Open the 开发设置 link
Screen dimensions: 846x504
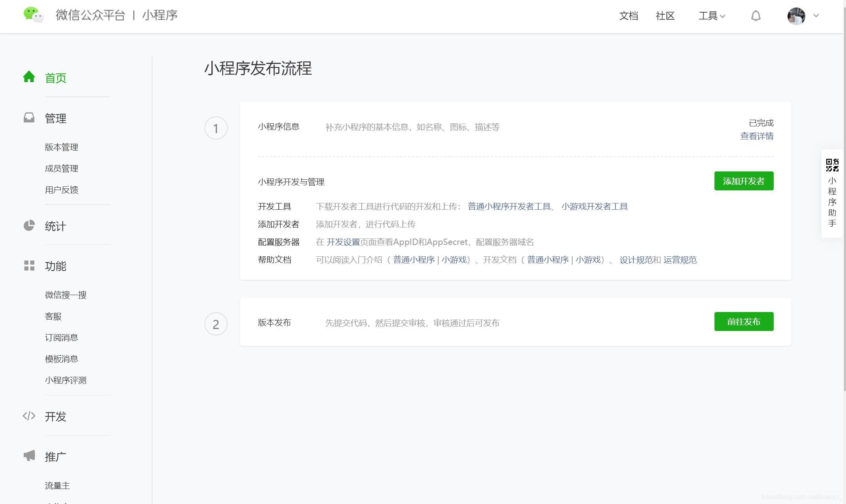point(343,242)
